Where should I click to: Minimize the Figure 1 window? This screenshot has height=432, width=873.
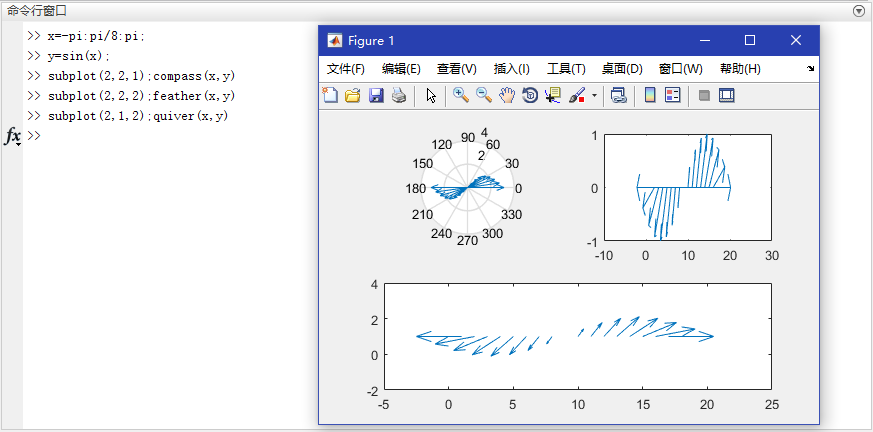click(x=705, y=40)
